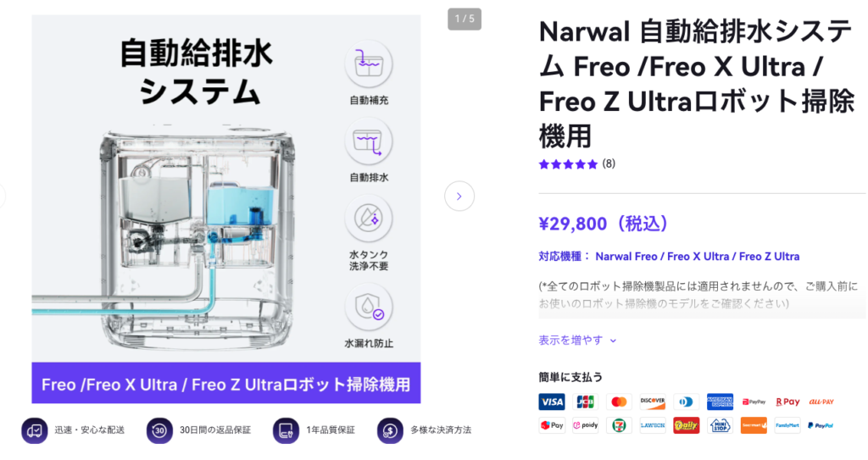Open the (8) reviews count

point(609,163)
